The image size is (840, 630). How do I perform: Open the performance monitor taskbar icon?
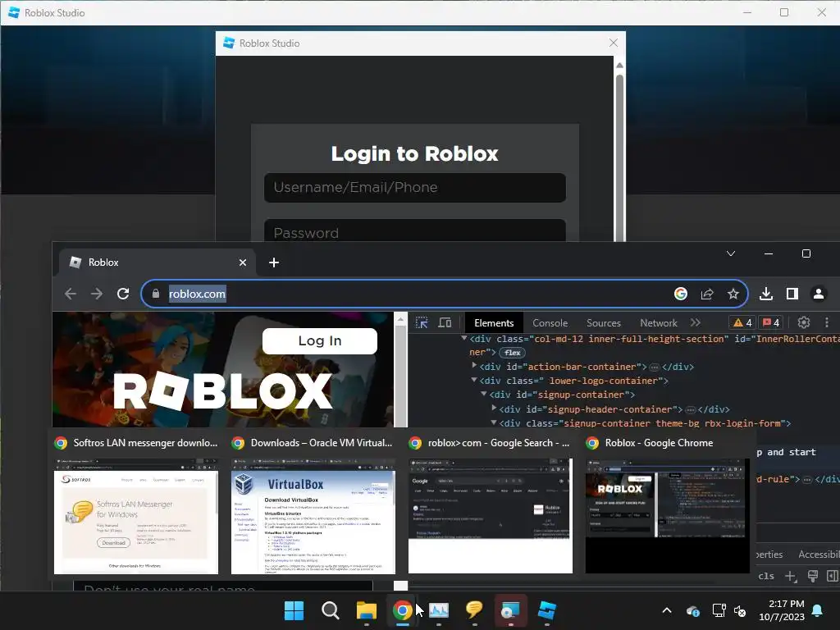[438, 610]
